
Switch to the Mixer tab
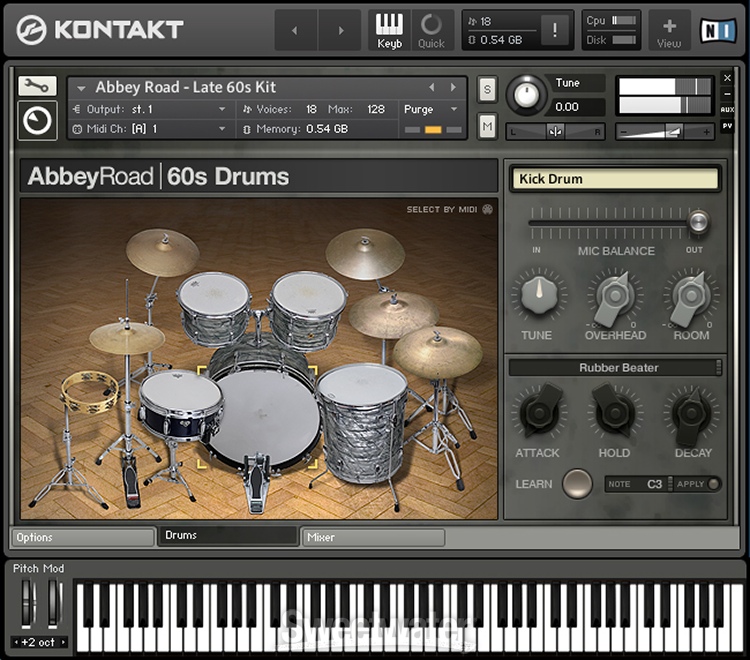tap(373, 537)
